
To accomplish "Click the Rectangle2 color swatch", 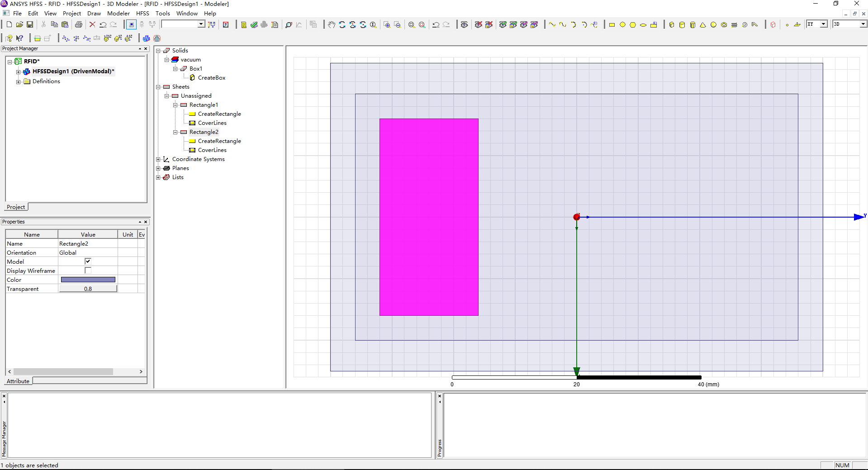I will point(88,280).
